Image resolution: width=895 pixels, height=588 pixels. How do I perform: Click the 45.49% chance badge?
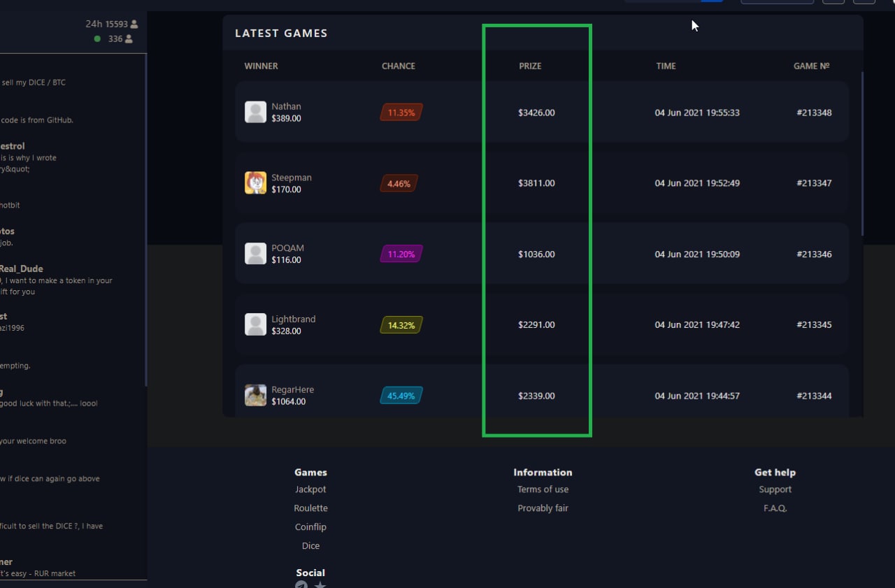point(401,396)
